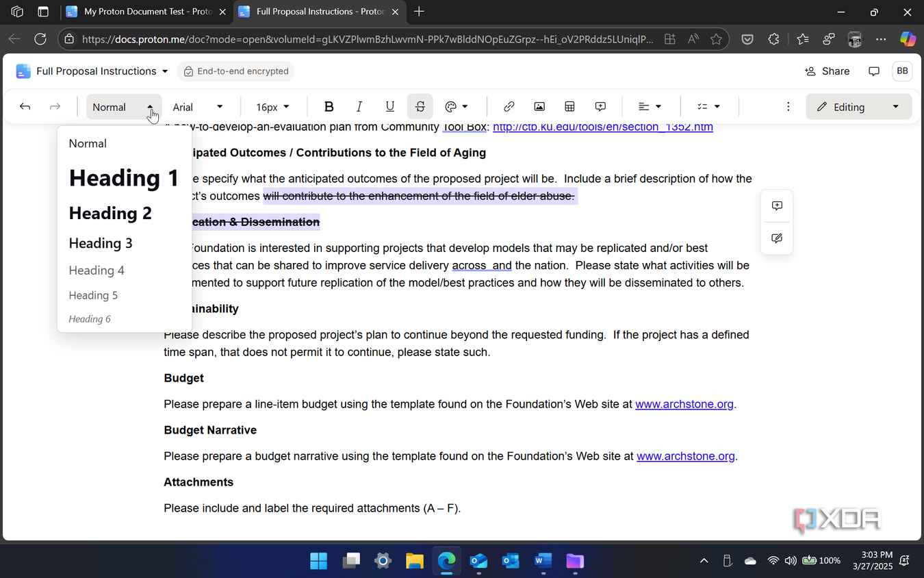Choose Normal from the style list
The image size is (924, 578).
(88, 144)
